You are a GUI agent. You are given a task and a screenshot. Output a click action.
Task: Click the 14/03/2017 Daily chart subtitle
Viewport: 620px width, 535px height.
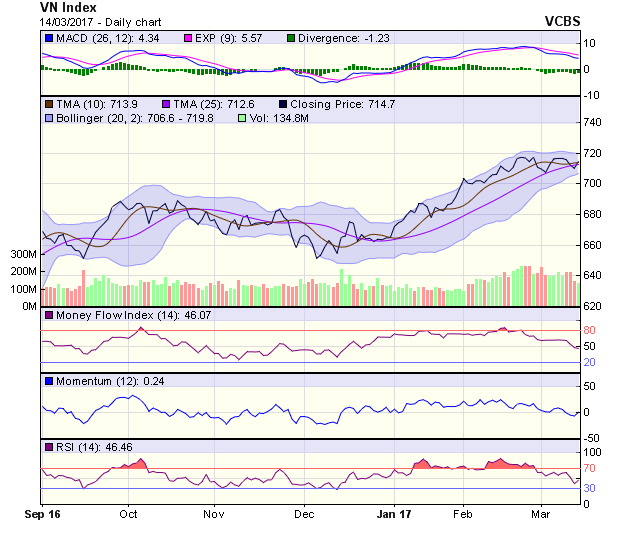[87, 21]
